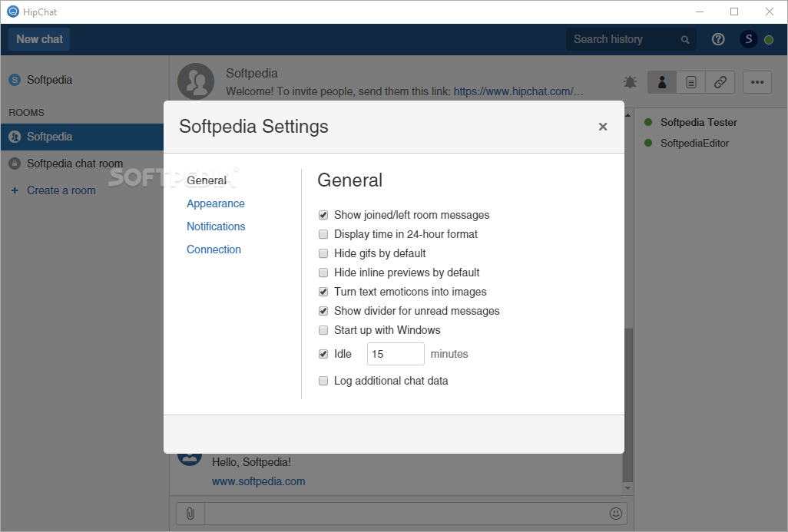Click the room notification bug icon
This screenshot has width=788, height=532.
pyautogui.click(x=630, y=82)
